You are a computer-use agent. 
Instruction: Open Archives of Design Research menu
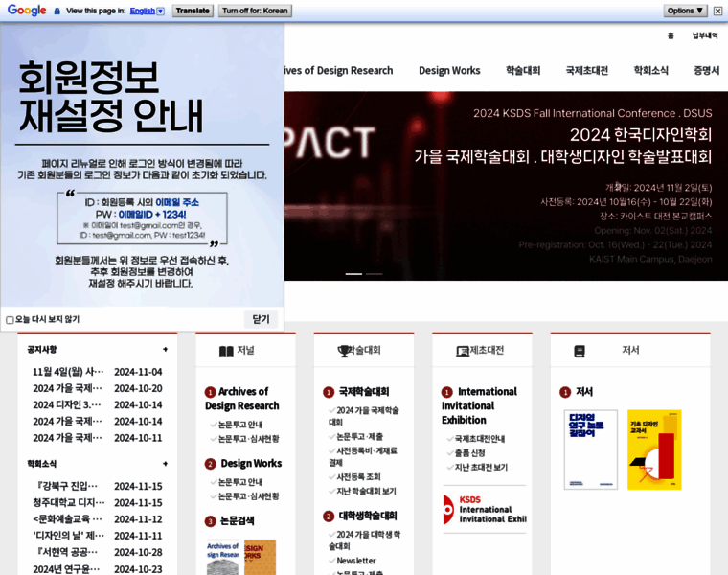coord(338,71)
